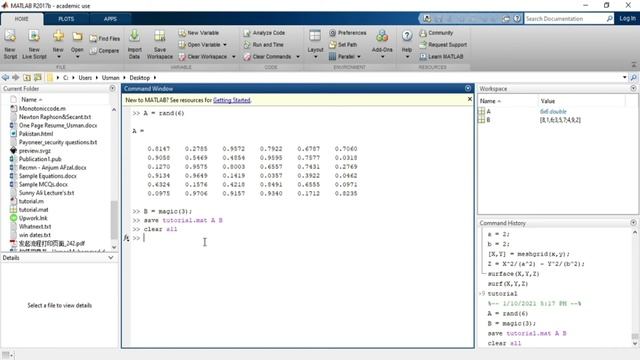Viewport: 640px width, 360px height.
Task: Click the New plus icon
Action: point(58,37)
